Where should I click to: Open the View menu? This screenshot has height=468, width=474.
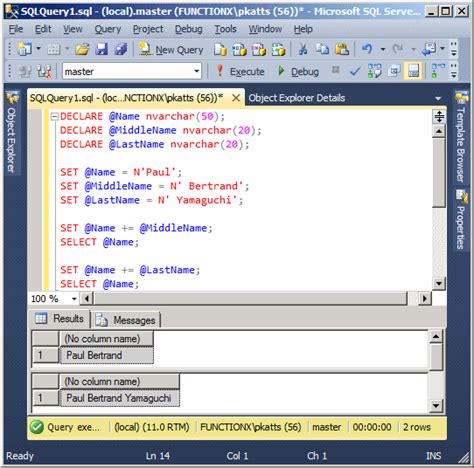tap(73, 29)
